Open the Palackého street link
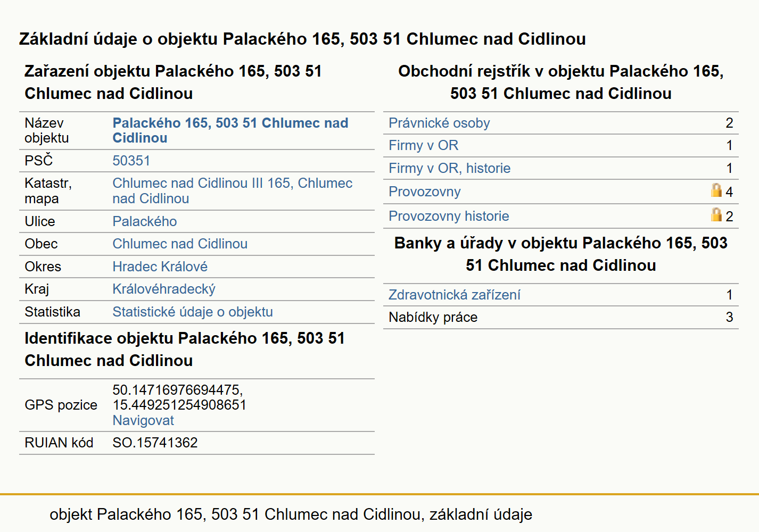Screen dimensions: 759x532 point(144,221)
